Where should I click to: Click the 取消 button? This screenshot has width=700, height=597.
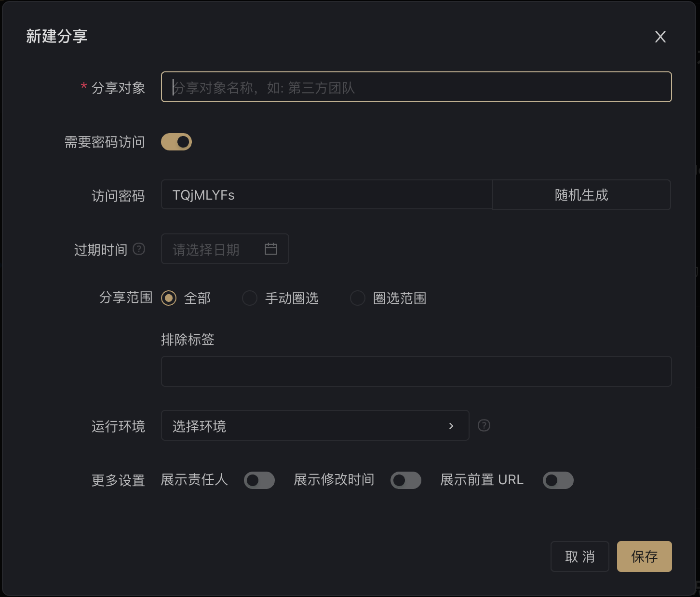[579, 556]
